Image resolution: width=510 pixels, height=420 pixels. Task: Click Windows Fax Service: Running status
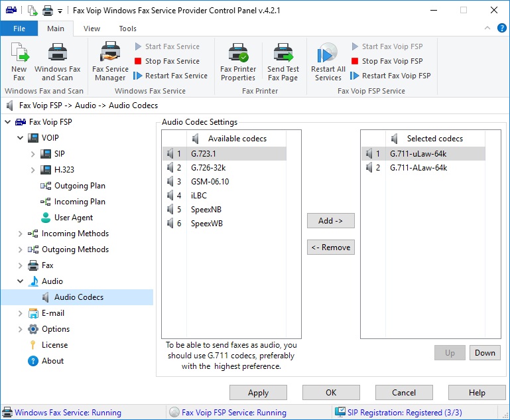[x=68, y=413]
